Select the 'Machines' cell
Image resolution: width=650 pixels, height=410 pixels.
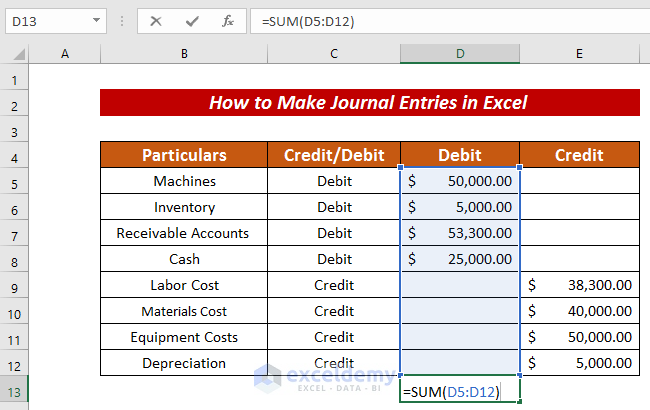(x=184, y=181)
